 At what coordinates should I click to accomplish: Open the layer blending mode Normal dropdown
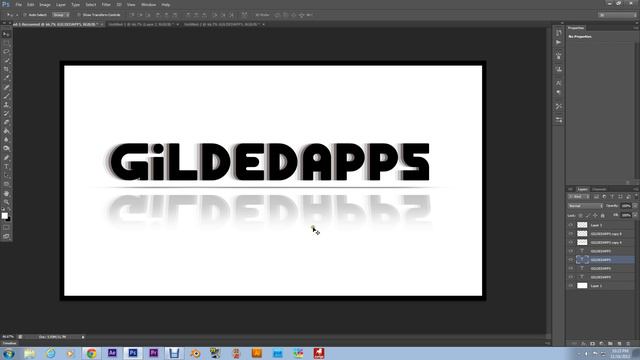click(x=585, y=206)
